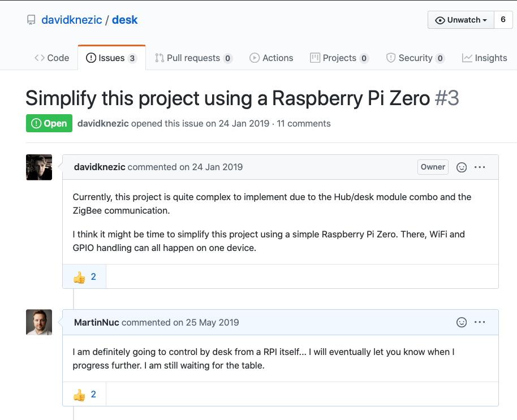Switch to the Insights tab
This screenshot has width=517, height=420.
[484, 58]
